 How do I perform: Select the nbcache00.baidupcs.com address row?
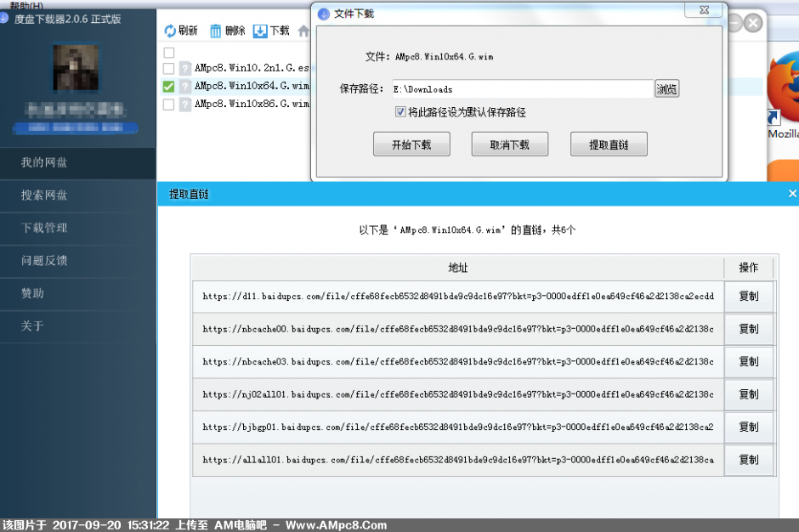[458, 329]
